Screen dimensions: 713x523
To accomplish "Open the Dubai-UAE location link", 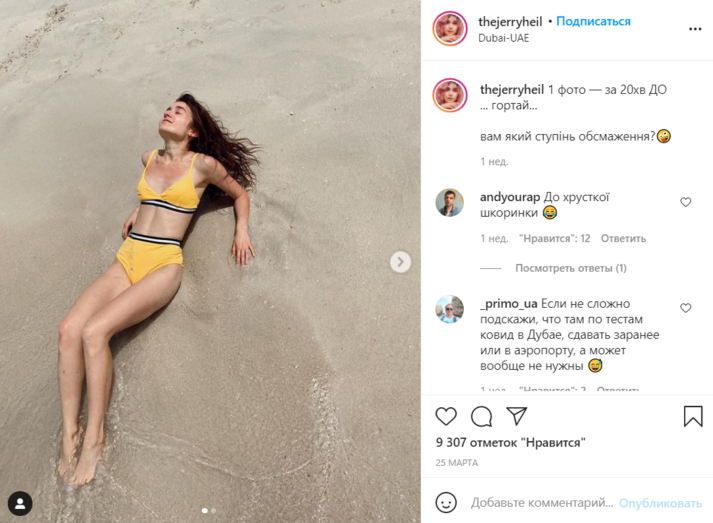I will coord(504,38).
